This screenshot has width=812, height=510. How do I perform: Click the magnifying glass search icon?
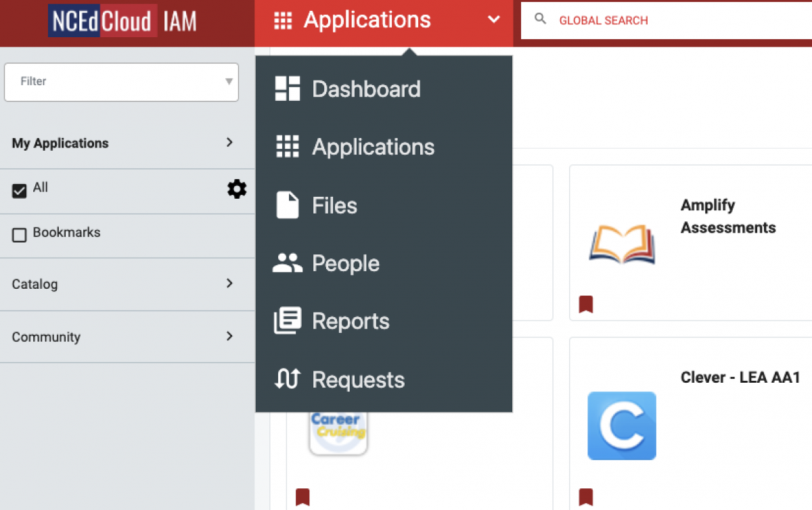click(540, 19)
